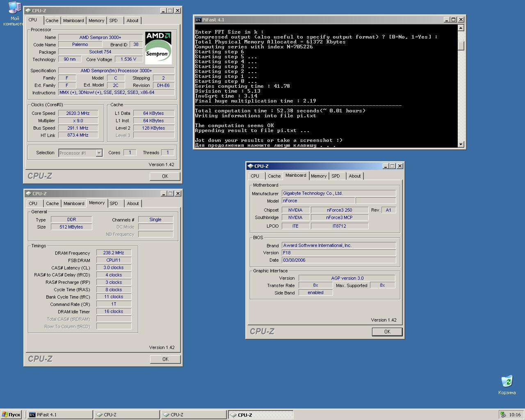Image resolution: width=525 pixels, height=420 pixels.
Task: Switch to CPU tab in Mainboard window
Action: pyautogui.click(x=255, y=176)
